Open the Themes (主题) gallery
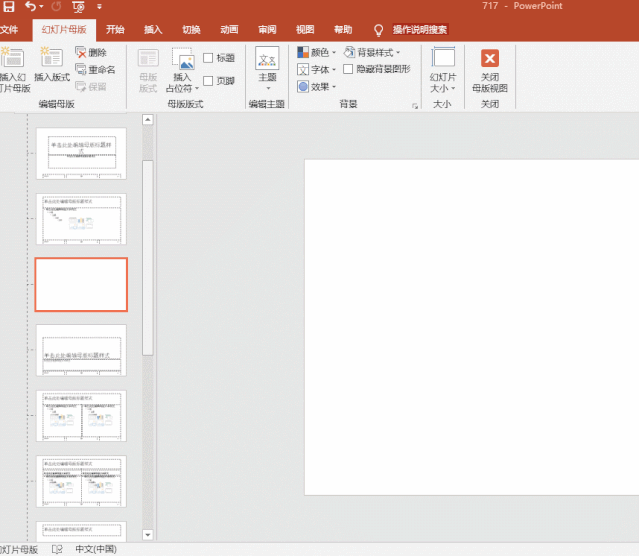The image size is (639, 556). pyautogui.click(x=267, y=68)
